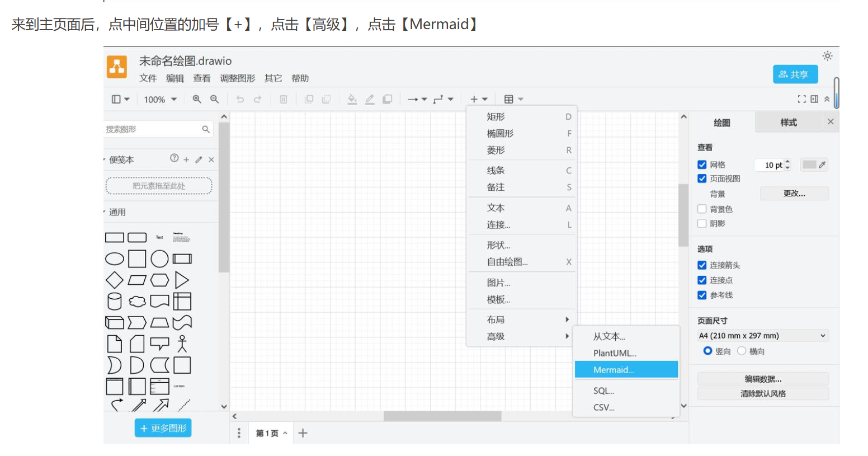
Task: Choose Mermaid... from the submenu
Action: coord(626,370)
